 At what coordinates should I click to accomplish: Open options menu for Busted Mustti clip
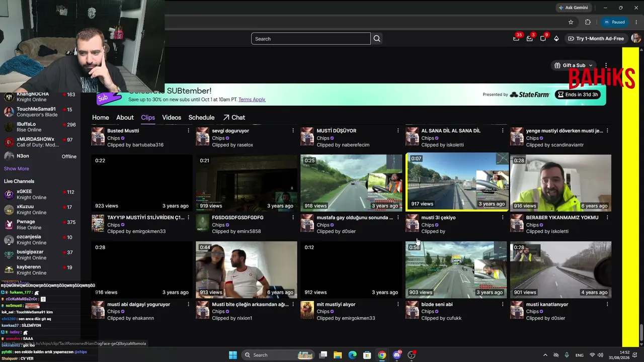pos(189,131)
